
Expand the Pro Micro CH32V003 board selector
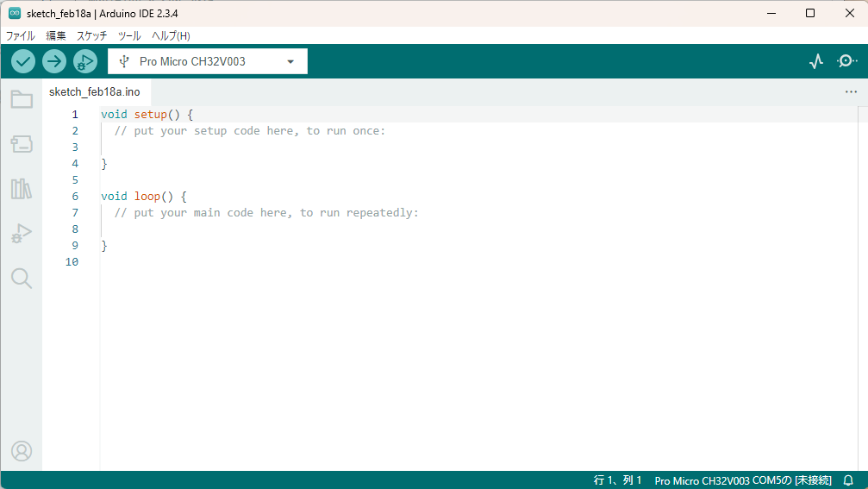pyautogui.click(x=208, y=61)
